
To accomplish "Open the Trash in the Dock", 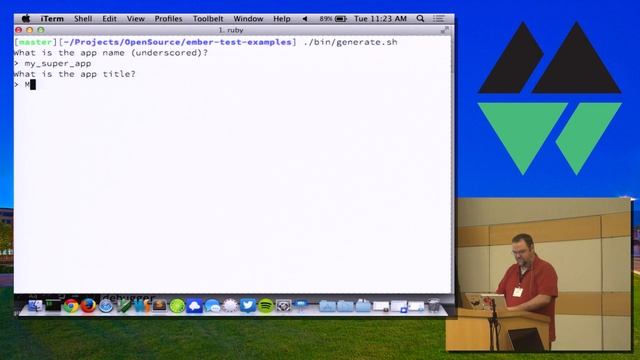I will click(x=433, y=305).
